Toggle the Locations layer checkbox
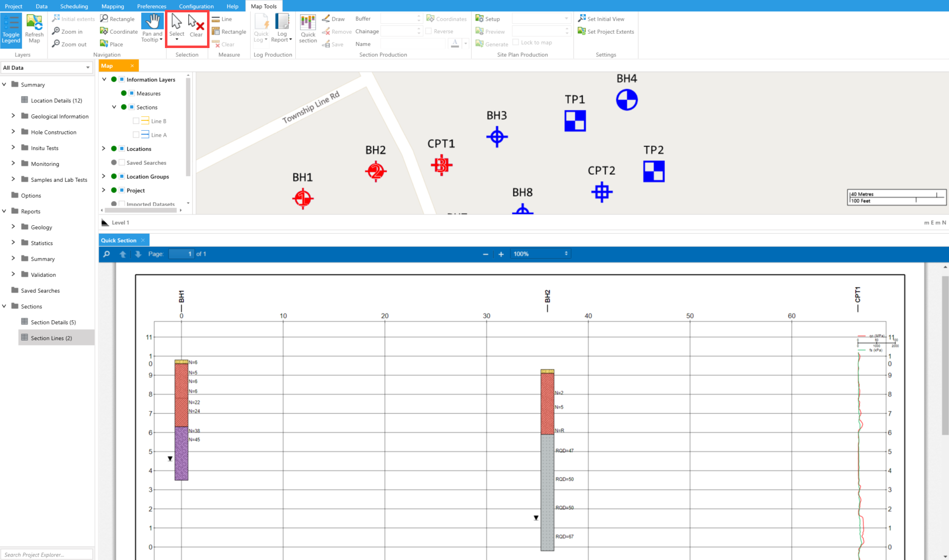This screenshot has width=949, height=560. (122, 149)
